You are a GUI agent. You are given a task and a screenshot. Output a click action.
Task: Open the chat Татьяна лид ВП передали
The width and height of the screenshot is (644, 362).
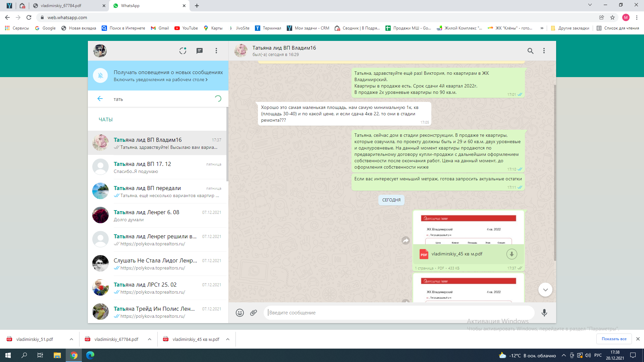pos(158,191)
